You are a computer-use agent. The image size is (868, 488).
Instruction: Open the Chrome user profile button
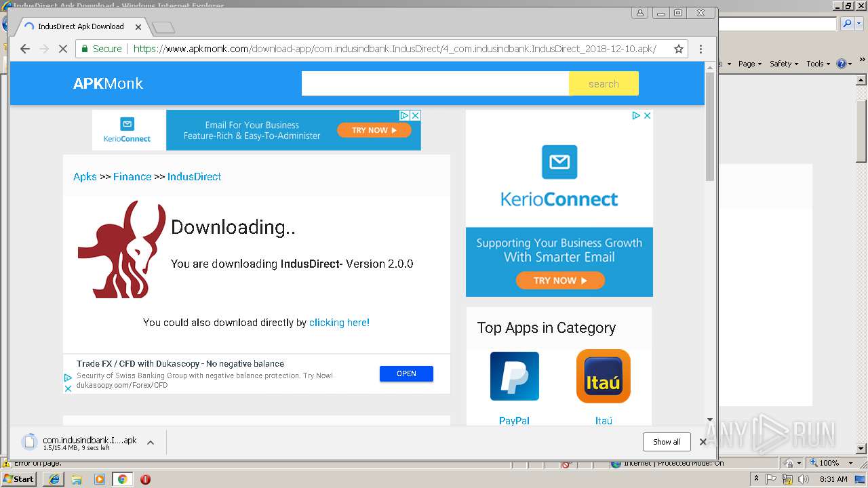point(639,13)
